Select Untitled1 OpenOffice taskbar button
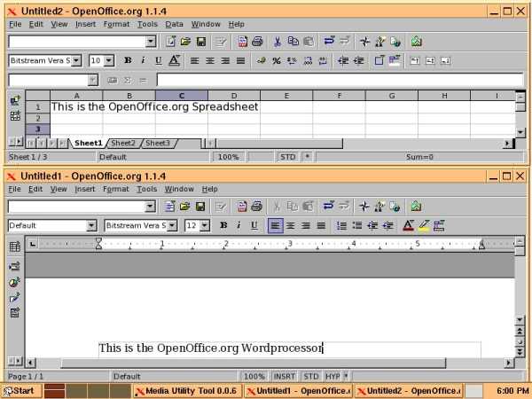Image resolution: width=532 pixels, height=399 pixels. coord(298,391)
